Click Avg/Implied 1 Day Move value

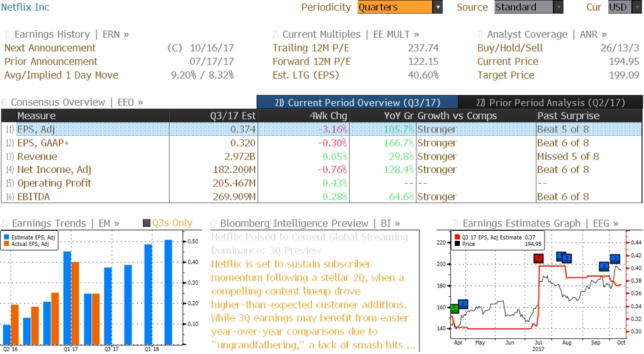[x=203, y=75]
